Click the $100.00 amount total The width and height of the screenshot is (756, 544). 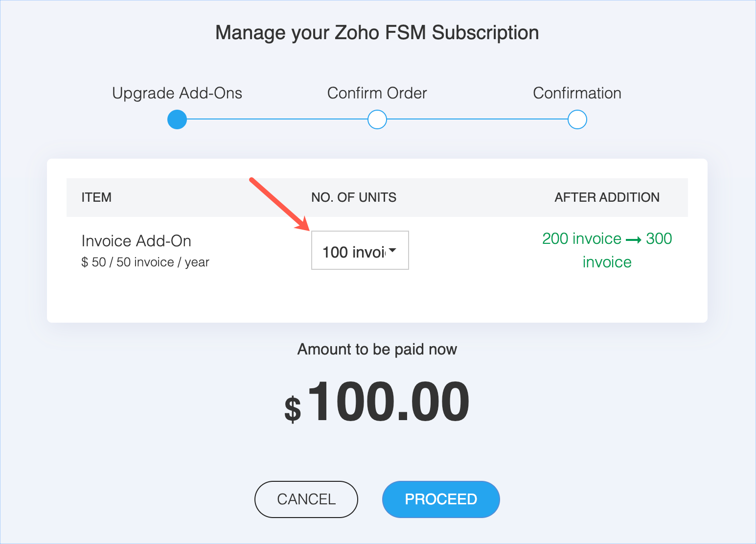377,402
